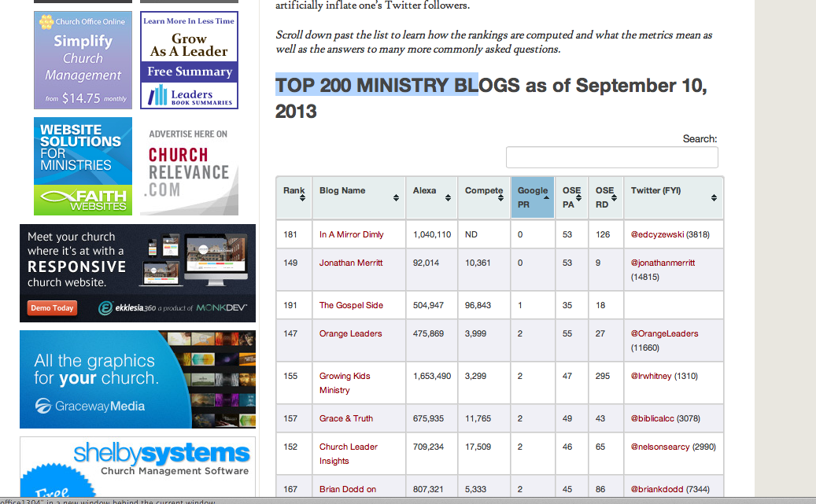
Task: Click the Church Office Online ad
Action: 83,60
